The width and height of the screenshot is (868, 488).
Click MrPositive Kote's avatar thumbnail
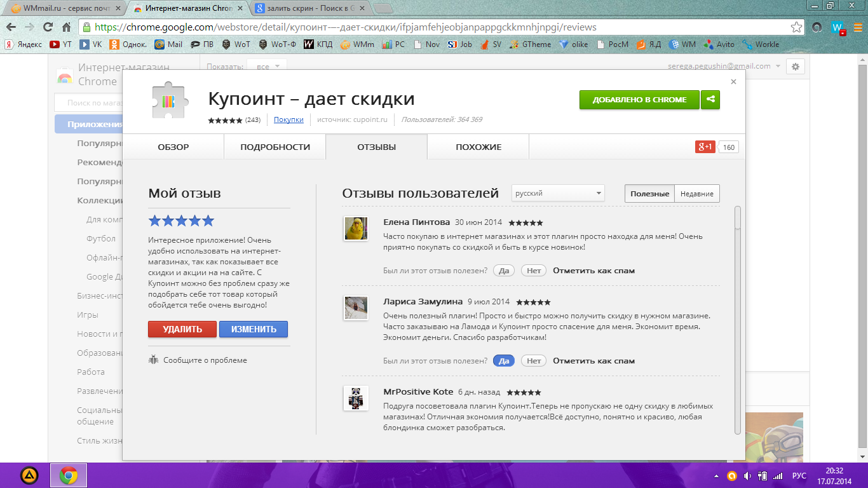pos(356,398)
